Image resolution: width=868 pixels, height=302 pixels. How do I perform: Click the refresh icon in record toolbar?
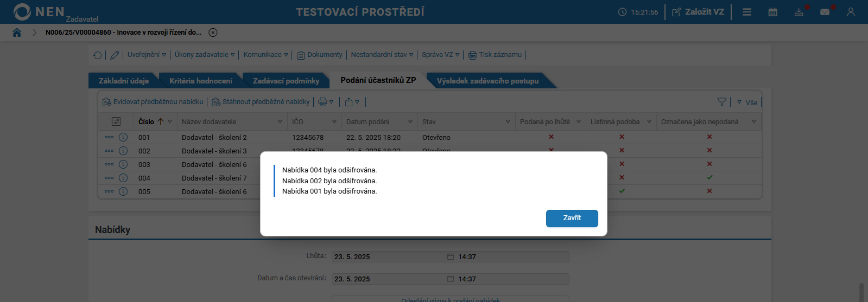(x=98, y=55)
